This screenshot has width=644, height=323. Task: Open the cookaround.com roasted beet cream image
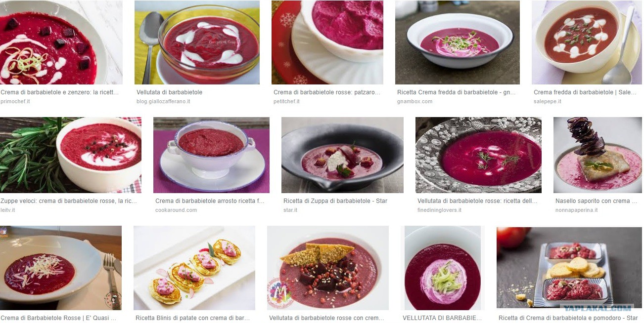[x=211, y=155]
